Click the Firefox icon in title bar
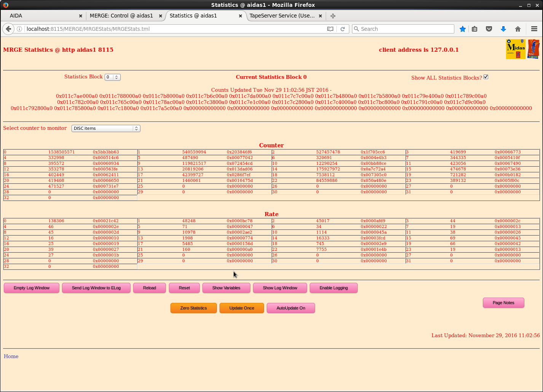 coord(5,5)
